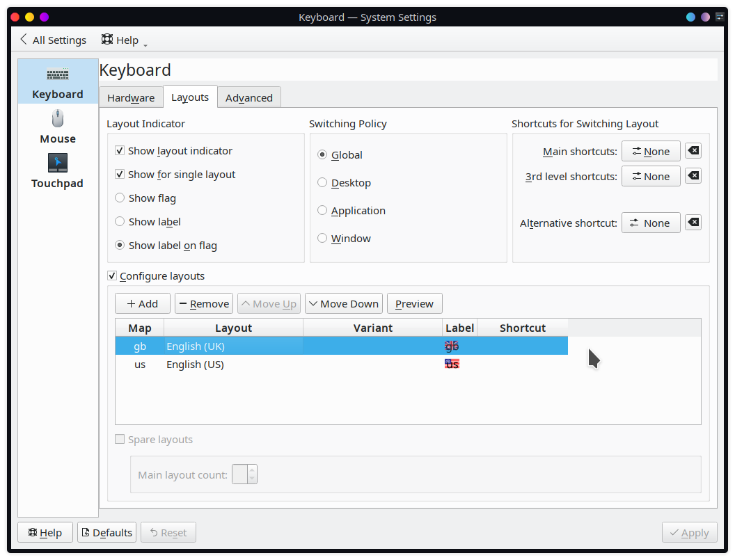
Task: Switch to the Advanced tab
Action: pyautogui.click(x=248, y=97)
